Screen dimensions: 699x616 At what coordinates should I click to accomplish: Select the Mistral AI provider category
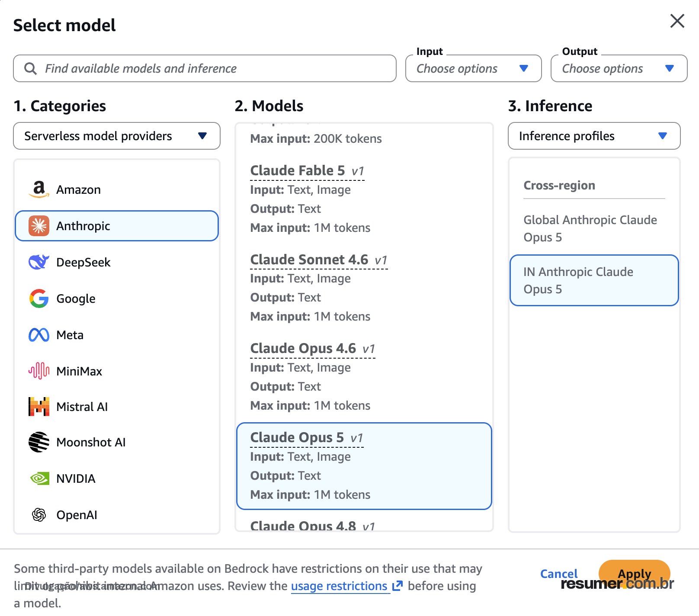tap(117, 407)
